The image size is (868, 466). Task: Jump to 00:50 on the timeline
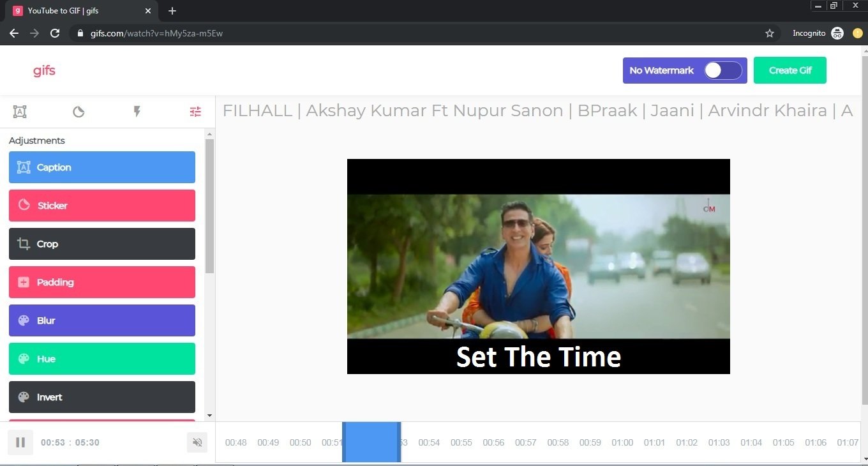(300, 442)
